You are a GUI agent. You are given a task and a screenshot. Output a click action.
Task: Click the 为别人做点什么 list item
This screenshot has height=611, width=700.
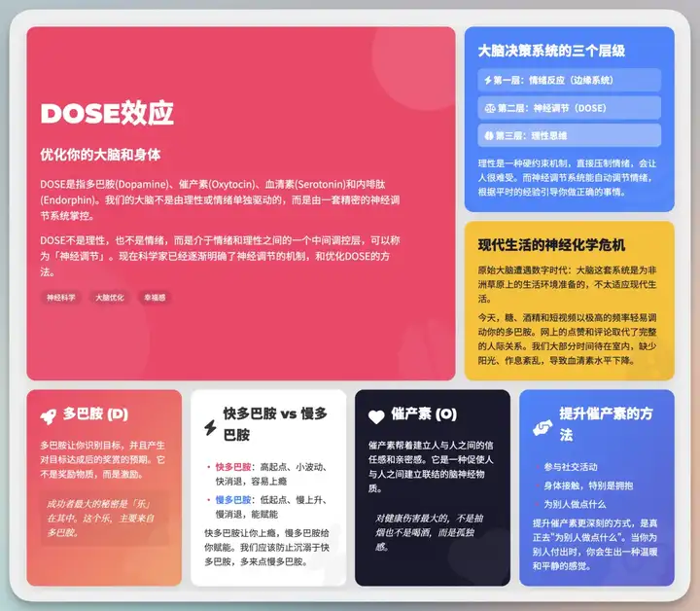(575, 504)
